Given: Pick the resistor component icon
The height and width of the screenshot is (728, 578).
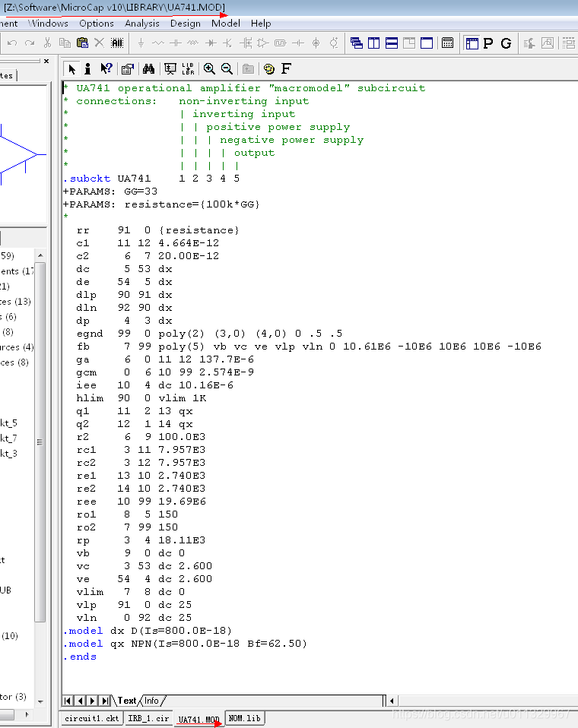Looking at the screenshot, I should tap(158, 43).
